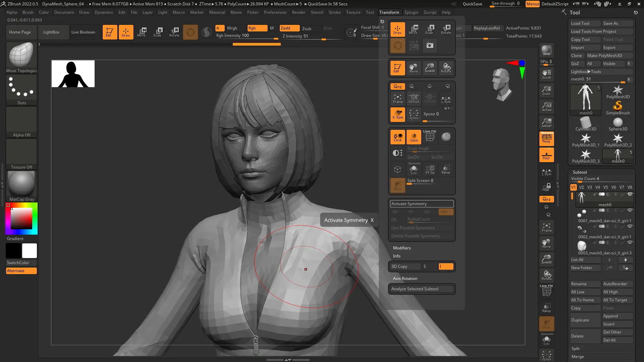Select the Zoom3D icon in Transform panel

[x=430, y=68]
